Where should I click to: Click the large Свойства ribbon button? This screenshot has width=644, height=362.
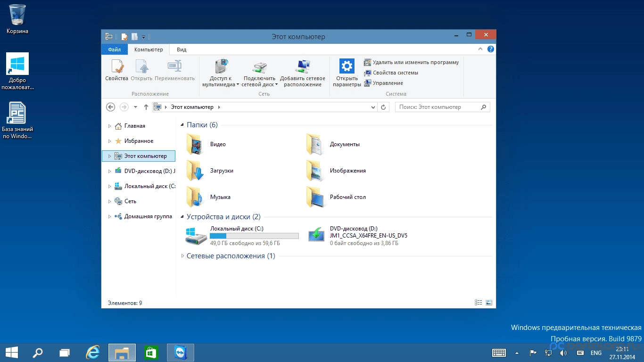(x=116, y=70)
